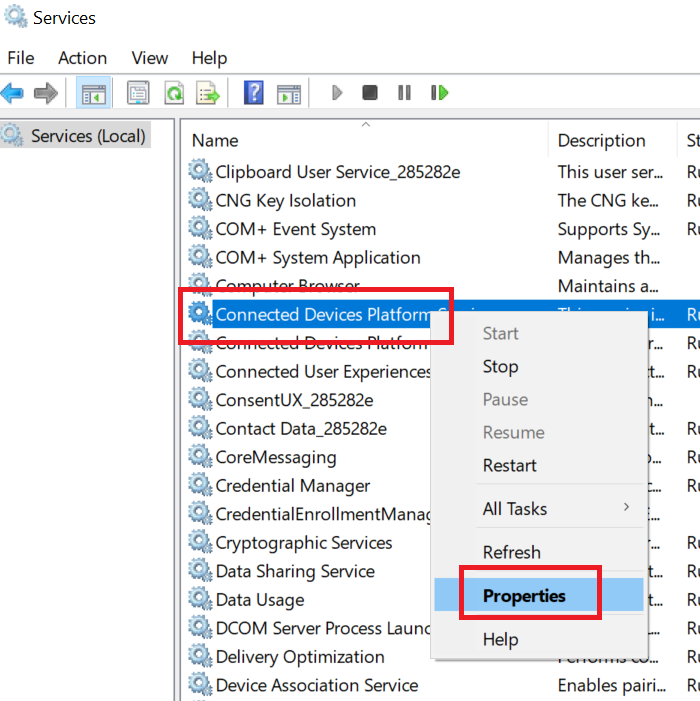Screen dimensions: 700x701
Task: Open the View menu
Action: (150, 58)
